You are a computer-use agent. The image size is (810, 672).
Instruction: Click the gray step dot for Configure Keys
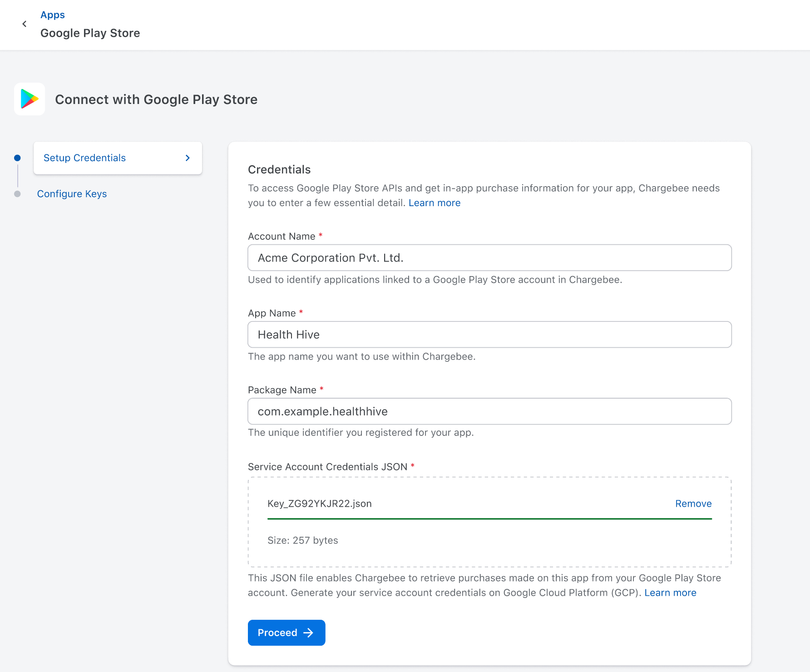coord(17,194)
